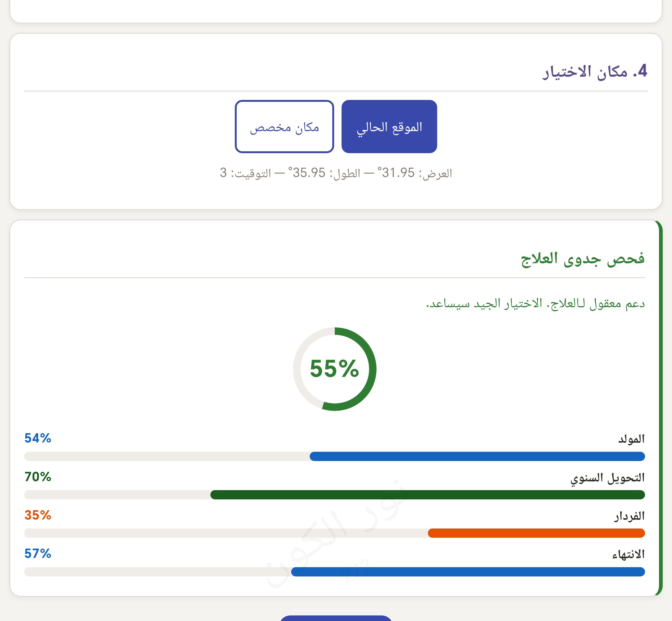Click the latitude and longitude coordinates line
The image size is (672, 621).
(x=336, y=173)
